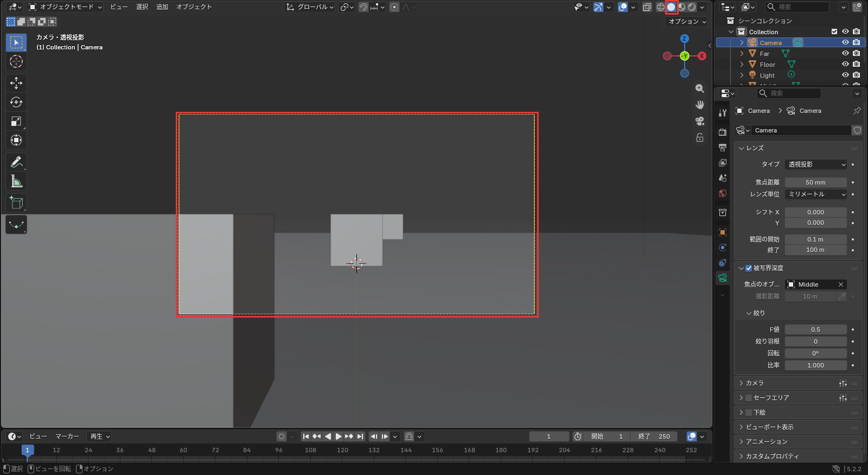
Task: Choose the Transform tool
Action: pos(16,140)
